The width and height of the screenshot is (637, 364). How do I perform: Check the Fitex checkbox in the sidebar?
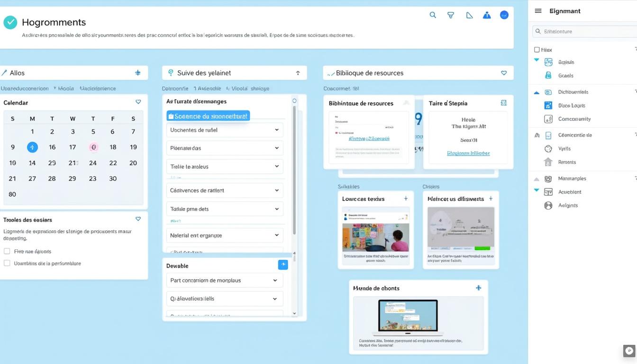[x=537, y=49]
